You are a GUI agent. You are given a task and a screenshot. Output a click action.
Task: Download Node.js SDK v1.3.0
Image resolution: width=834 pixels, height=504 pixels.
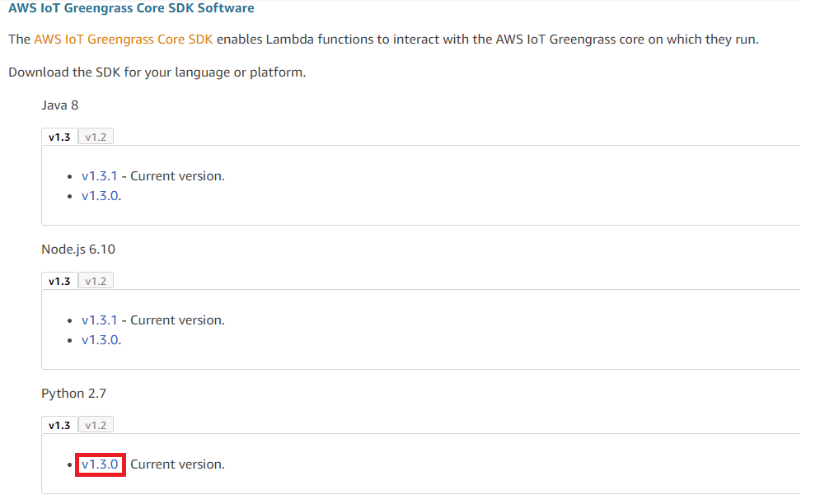click(100, 340)
